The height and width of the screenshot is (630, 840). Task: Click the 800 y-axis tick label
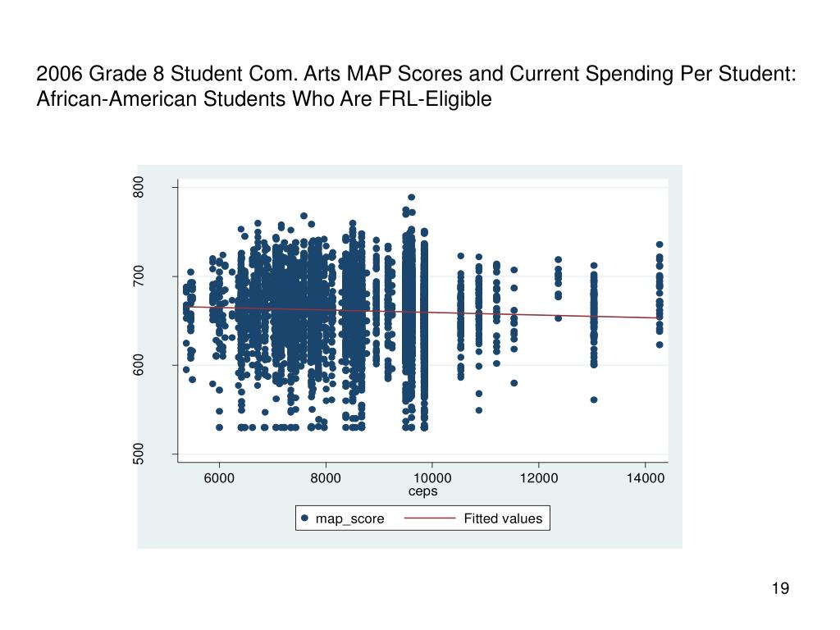click(138, 187)
